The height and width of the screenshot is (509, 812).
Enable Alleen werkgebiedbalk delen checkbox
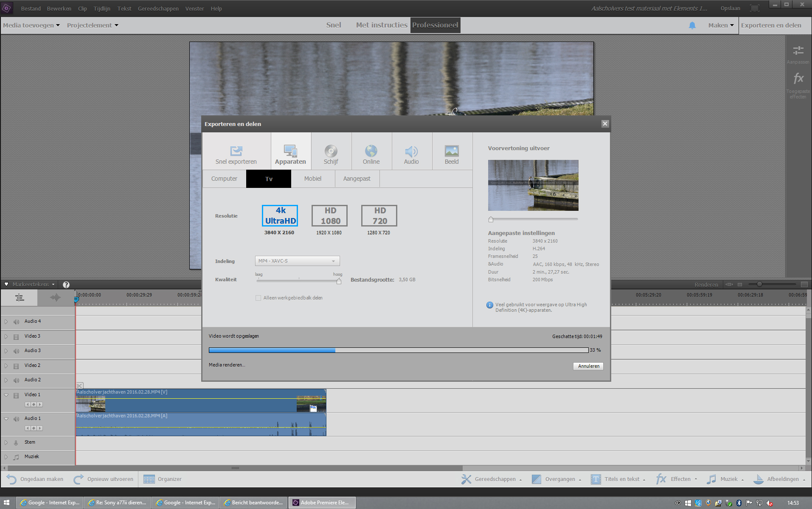click(258, 298)
